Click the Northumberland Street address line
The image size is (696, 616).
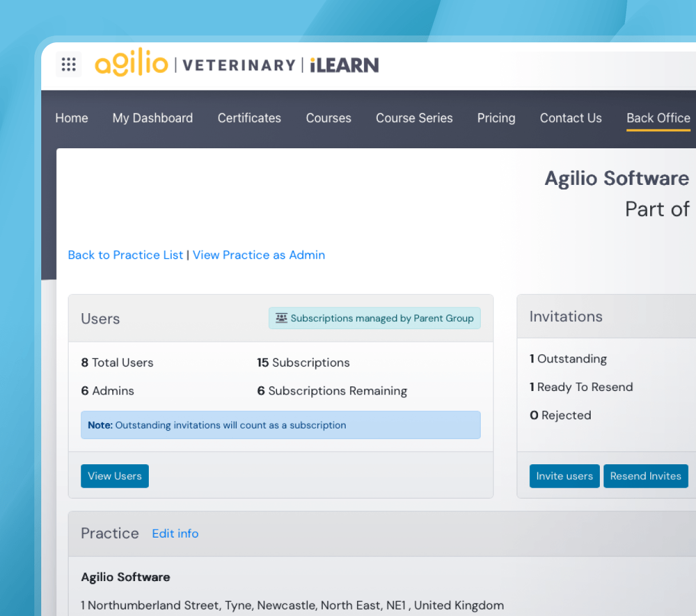tap(292, 605)
